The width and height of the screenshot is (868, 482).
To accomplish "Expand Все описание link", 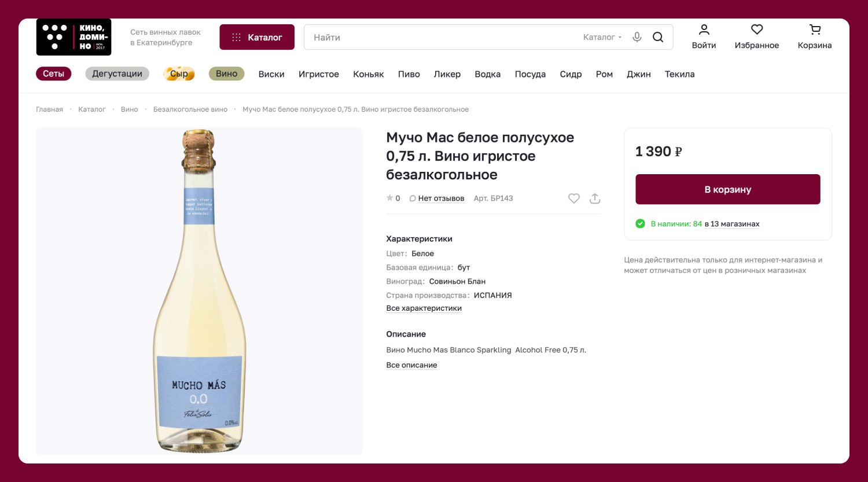I will click(x=411, y=365).
